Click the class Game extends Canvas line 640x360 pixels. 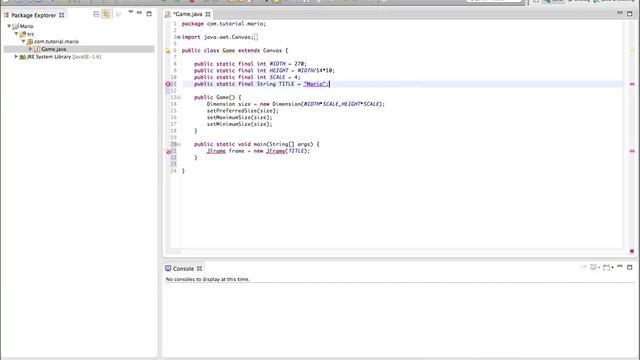pos(235,51)
